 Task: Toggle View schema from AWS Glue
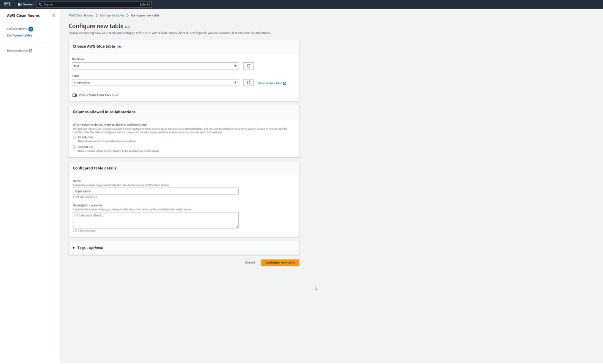tap(75, 95)
